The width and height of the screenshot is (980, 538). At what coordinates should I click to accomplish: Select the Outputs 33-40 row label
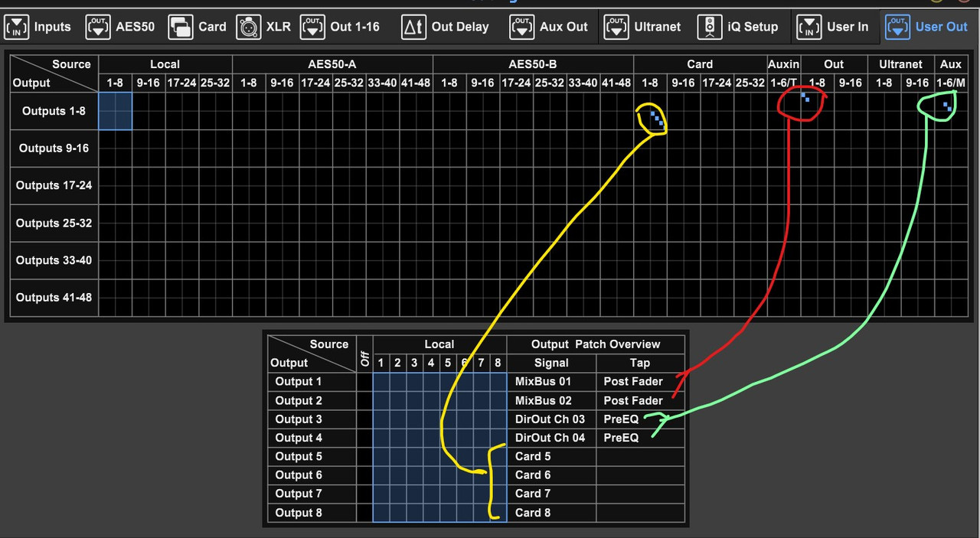pyautogui.click(x=54, y=260)
